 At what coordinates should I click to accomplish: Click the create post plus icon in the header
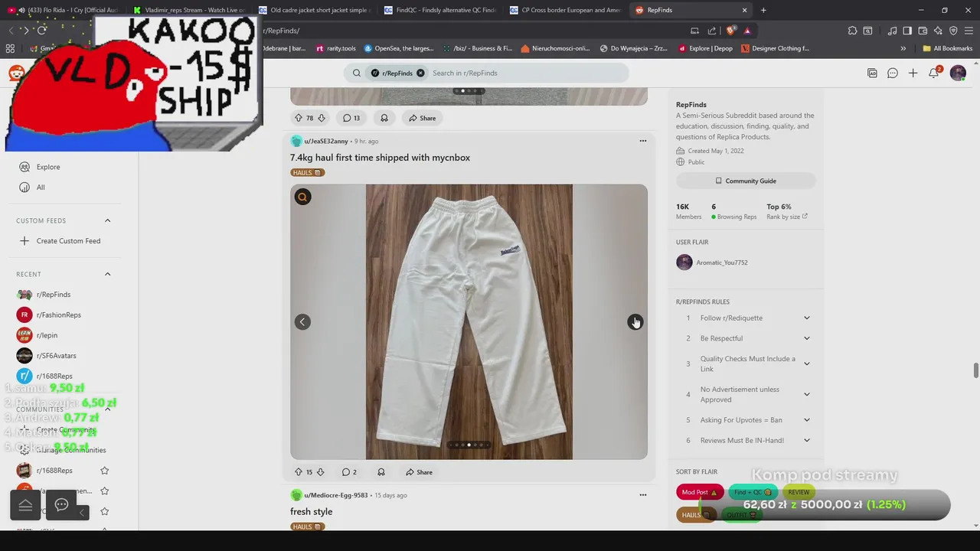click(x=913, y=73)
